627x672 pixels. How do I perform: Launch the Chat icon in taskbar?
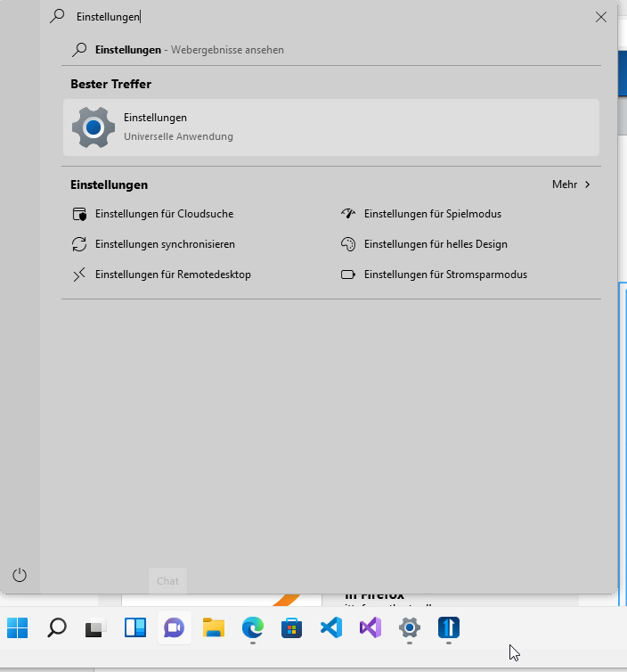point(175,627)
